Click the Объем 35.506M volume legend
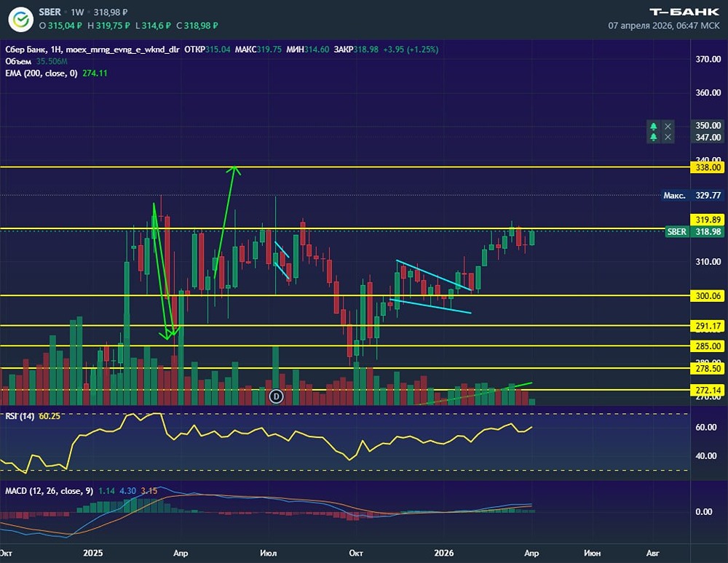This screenshot has width=728, height=563. (x=36, y=61)
